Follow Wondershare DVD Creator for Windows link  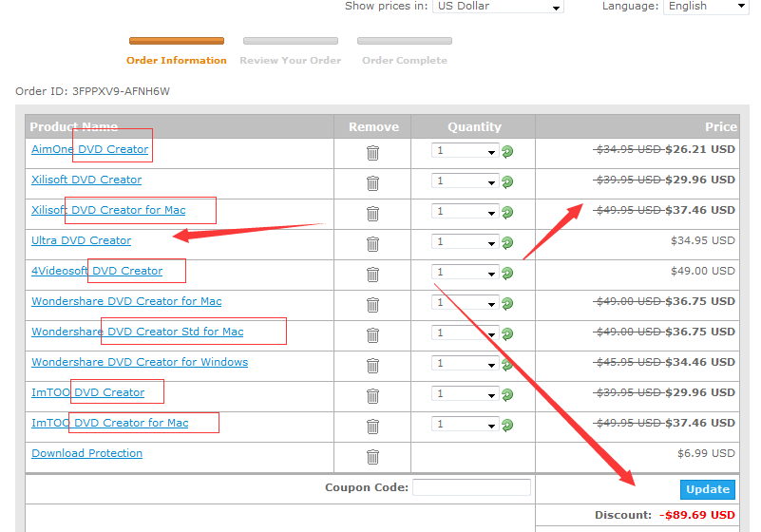point(140,362)
